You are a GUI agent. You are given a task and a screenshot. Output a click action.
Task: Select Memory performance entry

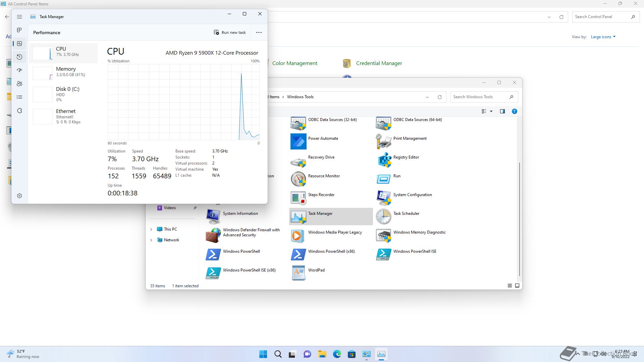pos(63,73)
